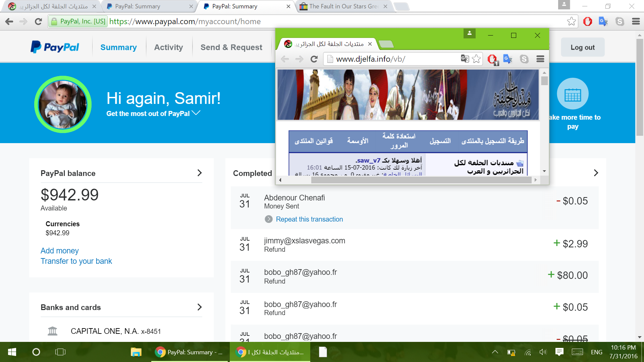Open Abdenour Chenafi Money Sent transaction
The image size is (644, 362).
(x=415, y=208)
